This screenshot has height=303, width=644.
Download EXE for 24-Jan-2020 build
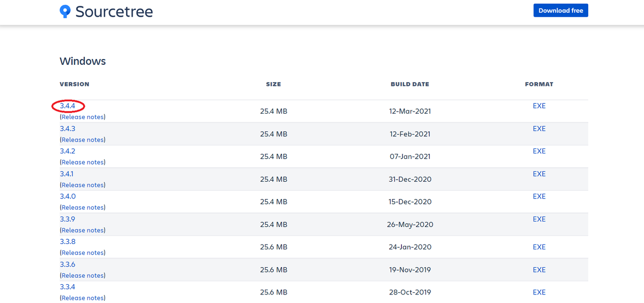(539, 247)
